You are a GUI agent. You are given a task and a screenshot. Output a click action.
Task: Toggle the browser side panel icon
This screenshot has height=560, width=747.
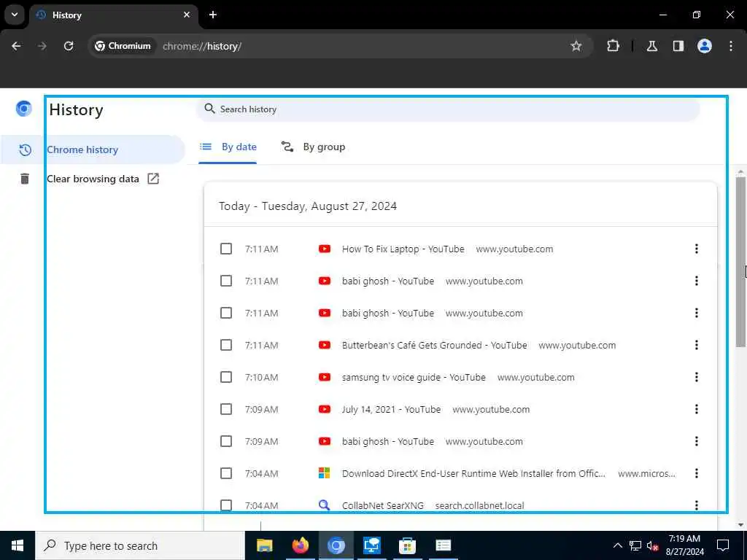click(678, 46)
